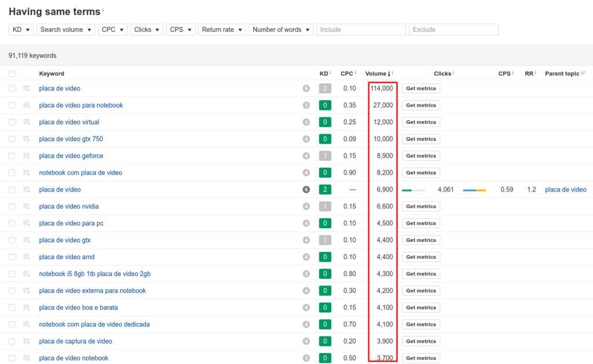Add 'placa de video para notebook' to a keyword list
Image resolution: width=593 pixels, height=364 pixels.
click(x=27, y=105)
